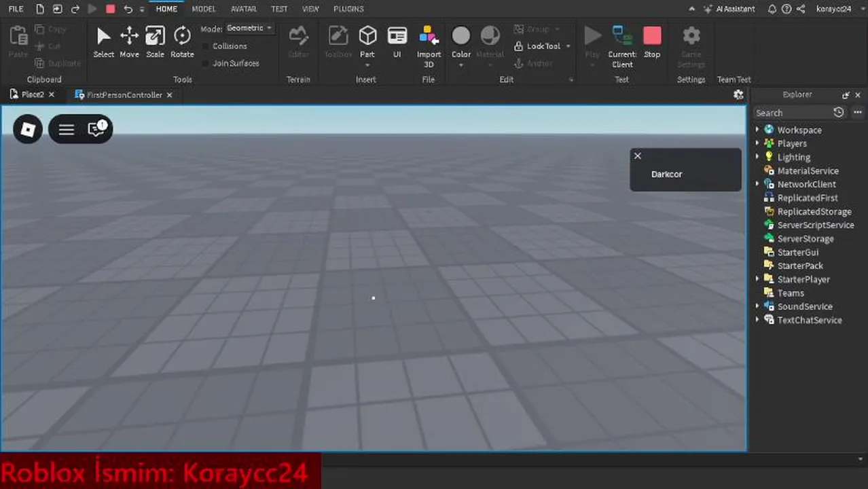Click the small red stop square in quick bar
Image resolution: width=868 pixels, height=489 pixels.
(x=110, y=9)
